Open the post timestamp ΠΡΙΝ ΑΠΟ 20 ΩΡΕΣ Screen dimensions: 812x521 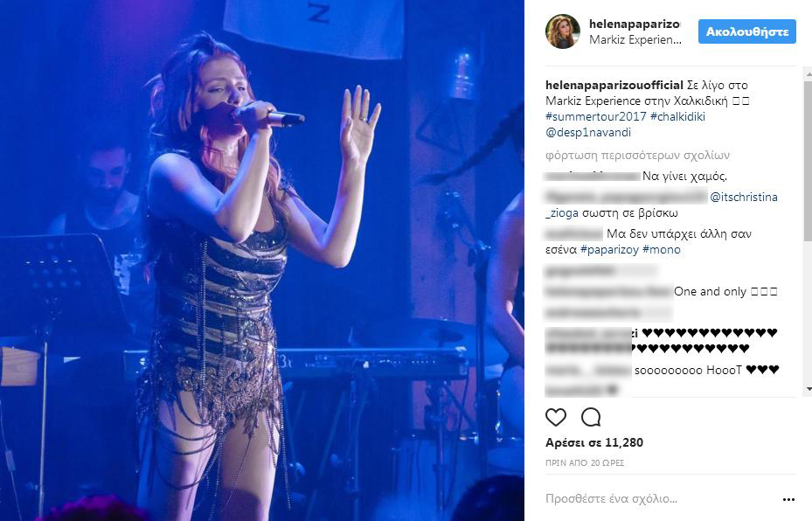pos(585,463)
